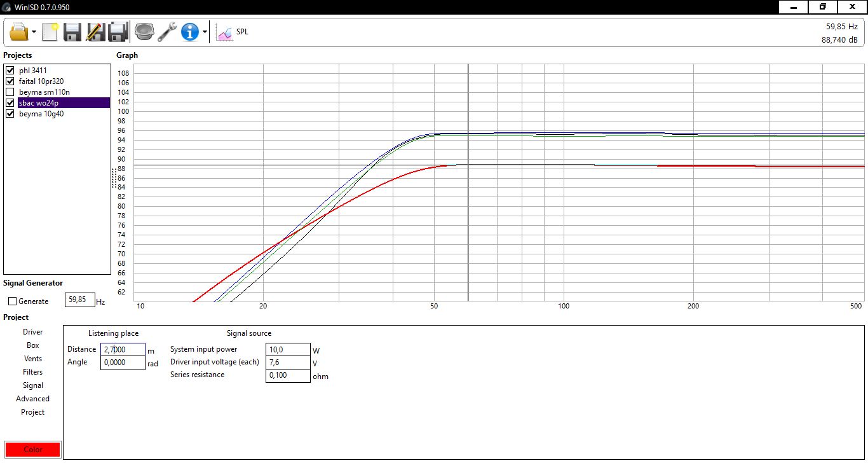Switch to the Filters tab
The image size is (868, 463).
tap(33, 372)
